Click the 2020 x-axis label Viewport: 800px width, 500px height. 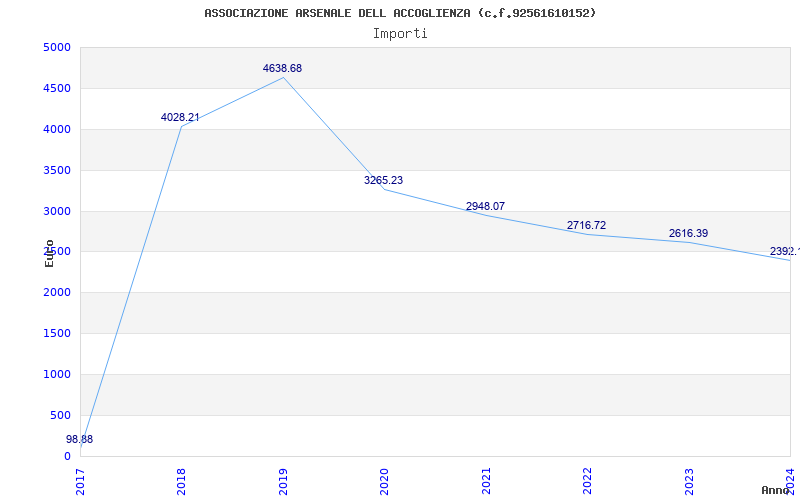pos(384,481)
